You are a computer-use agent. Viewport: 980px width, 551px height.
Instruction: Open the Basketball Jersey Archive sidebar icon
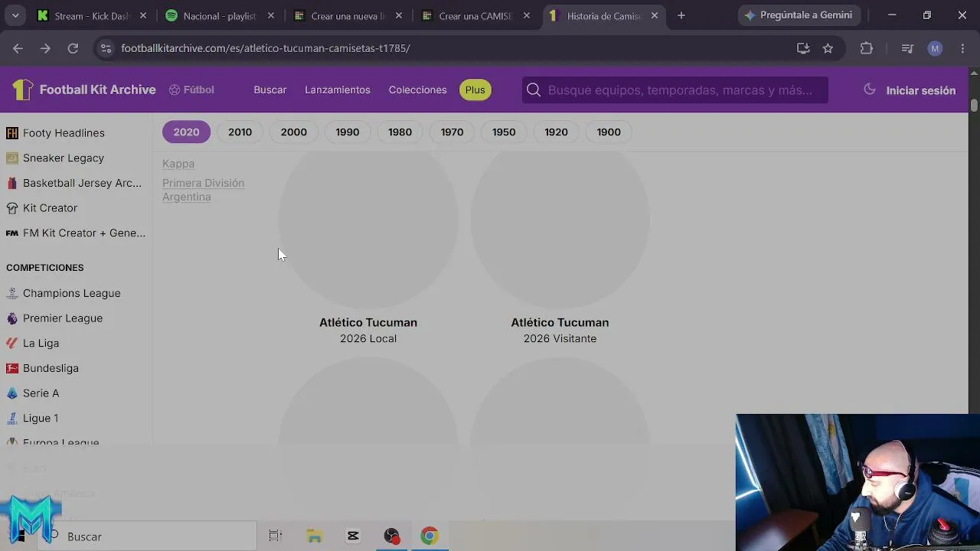click(x=12, y=183)
